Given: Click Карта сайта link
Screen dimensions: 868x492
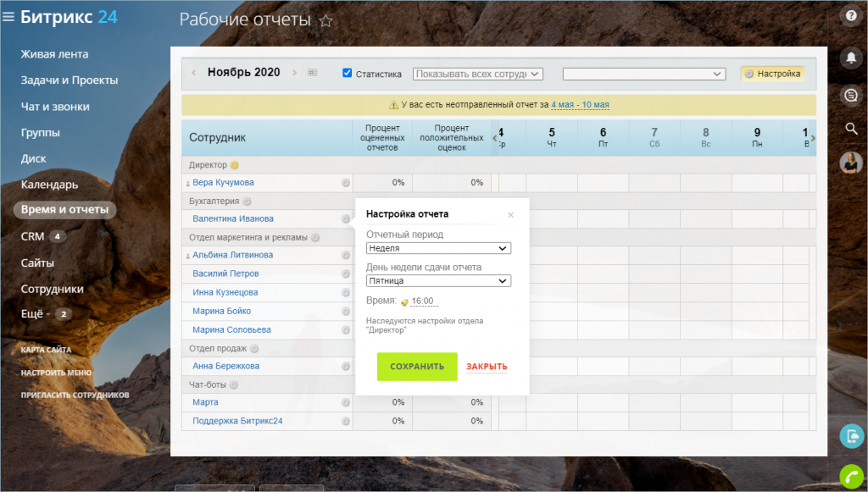Looking at the screenshot, I should point(46,350).
